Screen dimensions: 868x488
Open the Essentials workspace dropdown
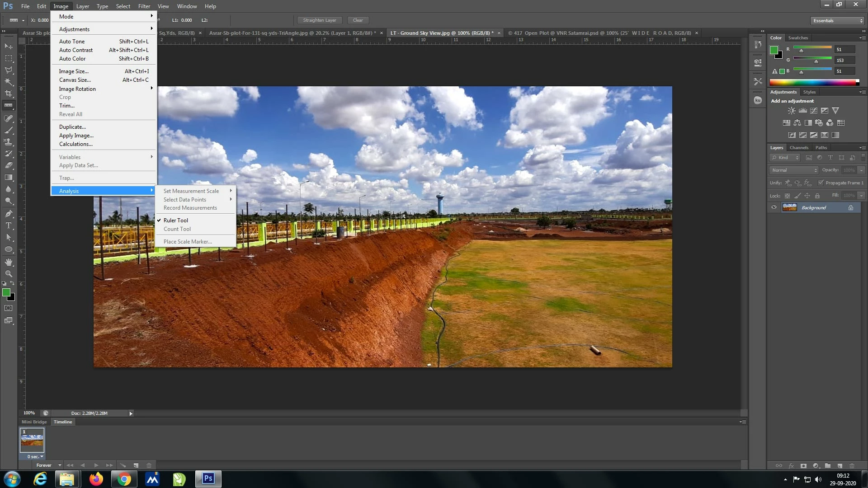point(838,20)
